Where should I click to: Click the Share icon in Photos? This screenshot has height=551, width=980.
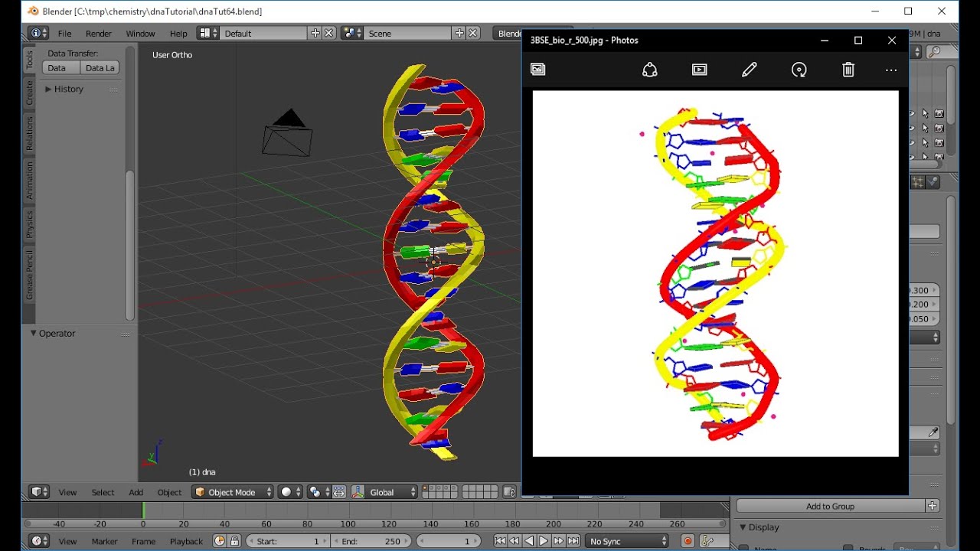(650, 70)
